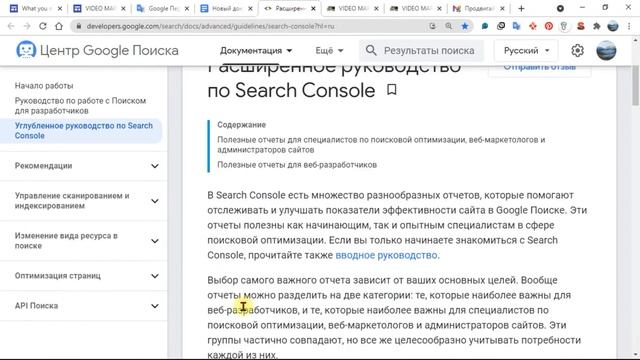640x360 pixels.
Task: Open the Ещё dropdown menu
Action: click(329, 51)
